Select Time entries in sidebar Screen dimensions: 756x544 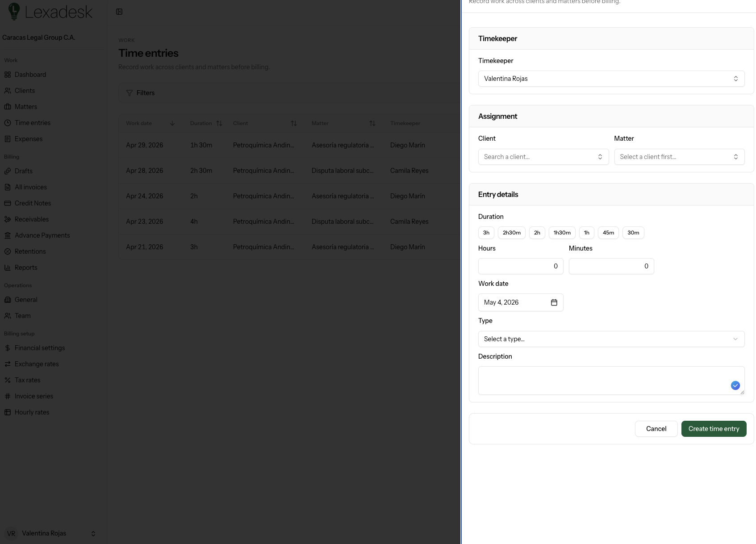click(x=33, y=123)
